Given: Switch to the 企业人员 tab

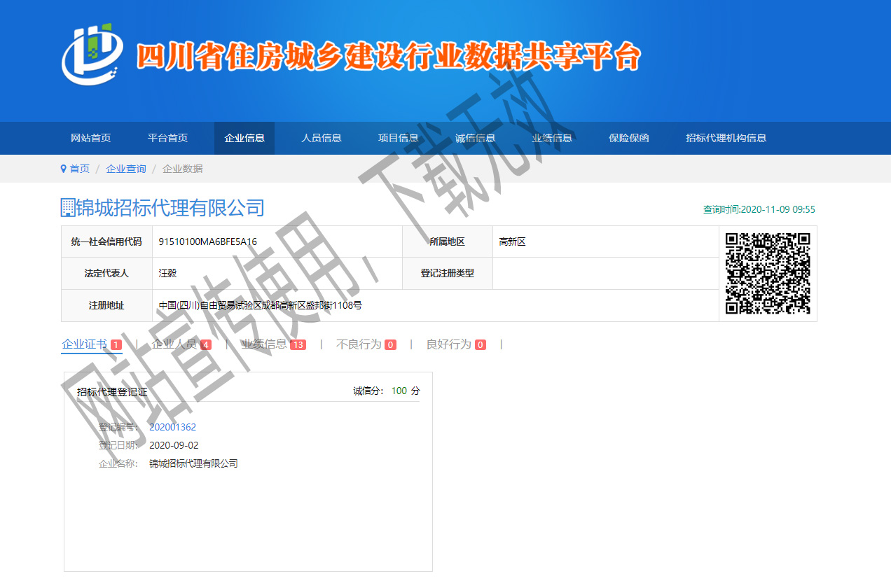Looking at the screenshot, I should tap(174, 344).
